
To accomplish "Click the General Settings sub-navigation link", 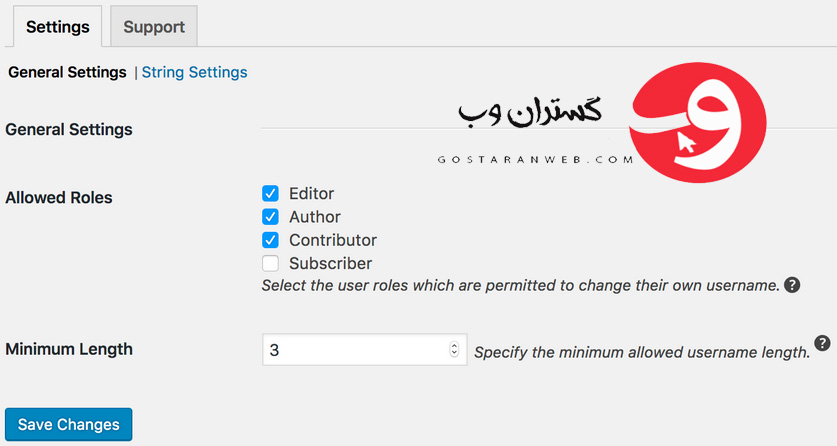I will 67,72.
